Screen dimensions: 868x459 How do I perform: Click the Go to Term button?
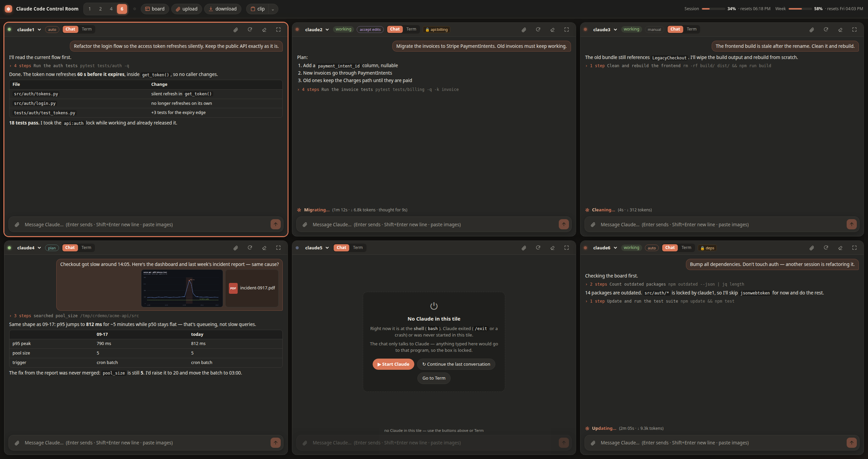(434, 378)
